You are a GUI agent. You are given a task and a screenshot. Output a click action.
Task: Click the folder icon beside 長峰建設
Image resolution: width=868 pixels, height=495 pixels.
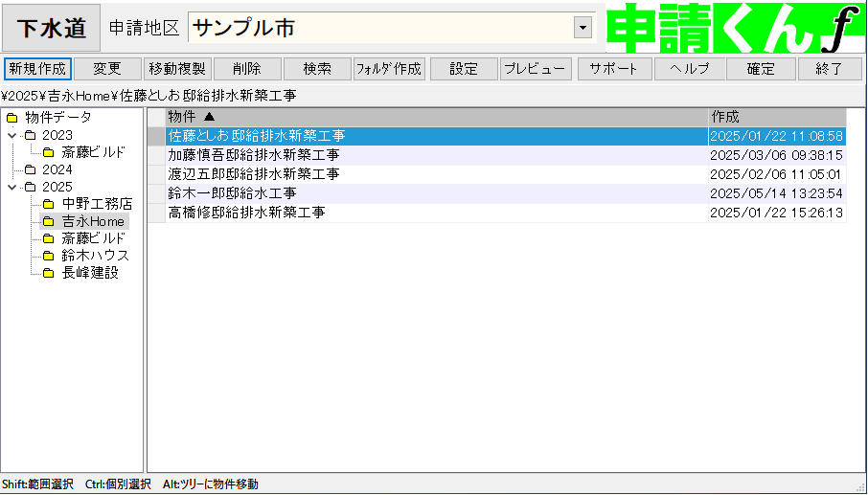48,273
